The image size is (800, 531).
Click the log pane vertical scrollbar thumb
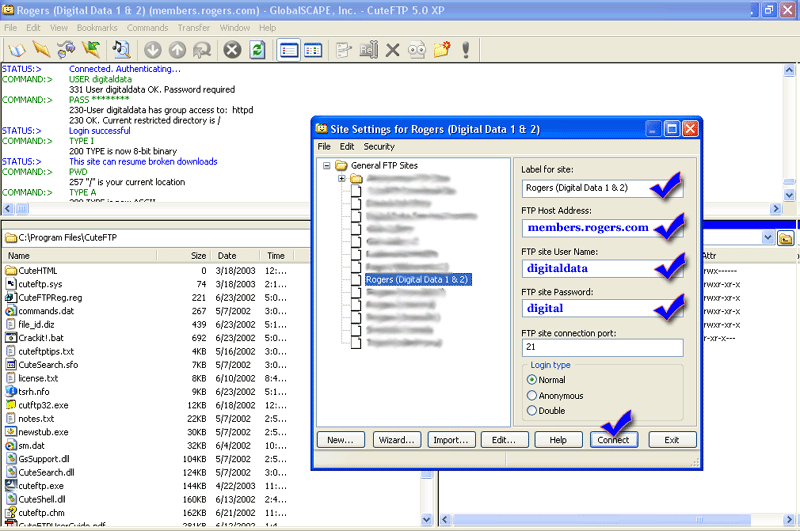click(789, 182)
